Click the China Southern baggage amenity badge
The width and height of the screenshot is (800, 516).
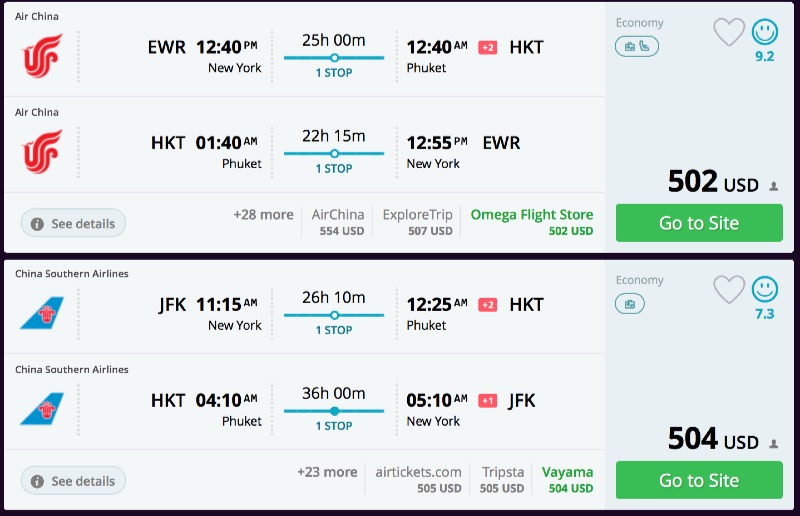point(630,303)
